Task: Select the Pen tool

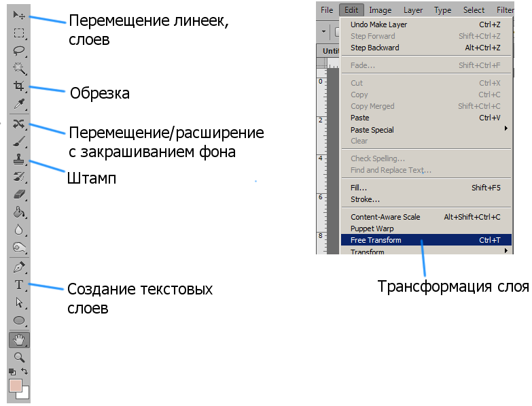Action: 18,267
